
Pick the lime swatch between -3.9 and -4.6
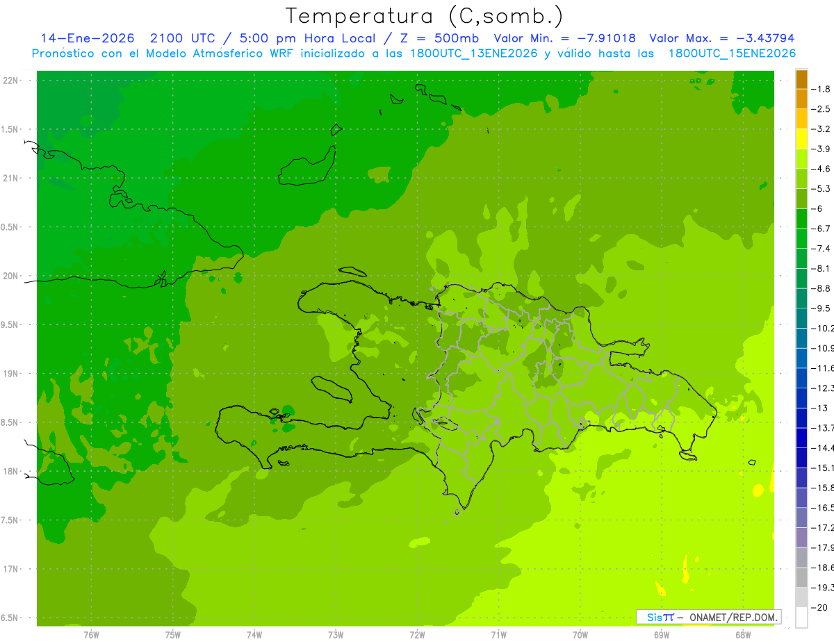(x=801, y=159)
